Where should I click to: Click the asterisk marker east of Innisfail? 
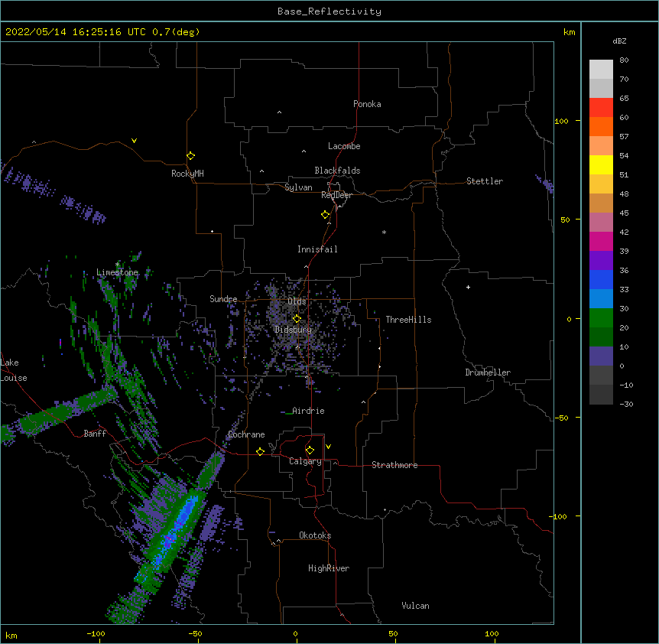click(x=384, y=232)
